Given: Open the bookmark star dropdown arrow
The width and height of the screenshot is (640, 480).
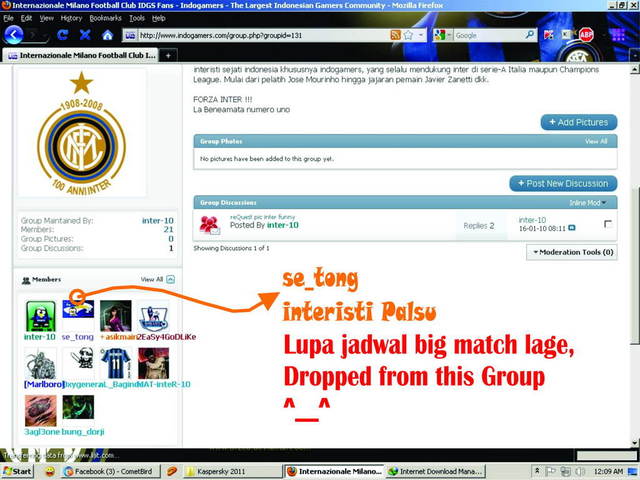Looking at the screenshot, I should tap(420, 35).
